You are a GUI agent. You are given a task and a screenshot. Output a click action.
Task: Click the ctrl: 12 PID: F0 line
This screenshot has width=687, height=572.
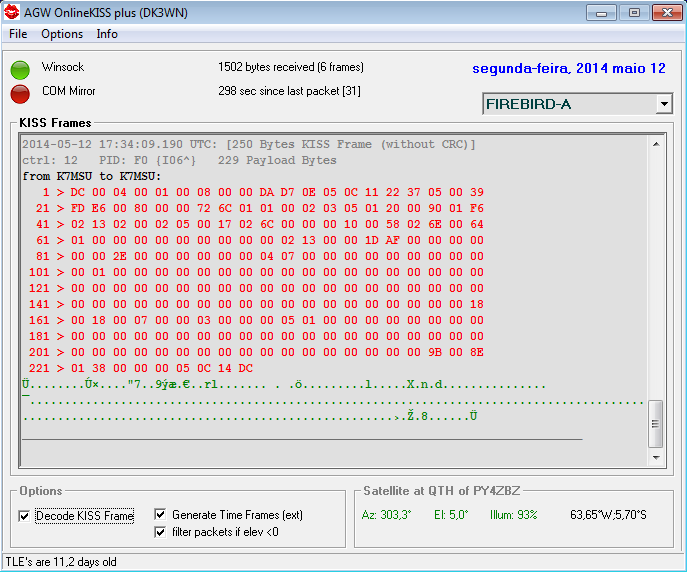click(x=179, y=160)
